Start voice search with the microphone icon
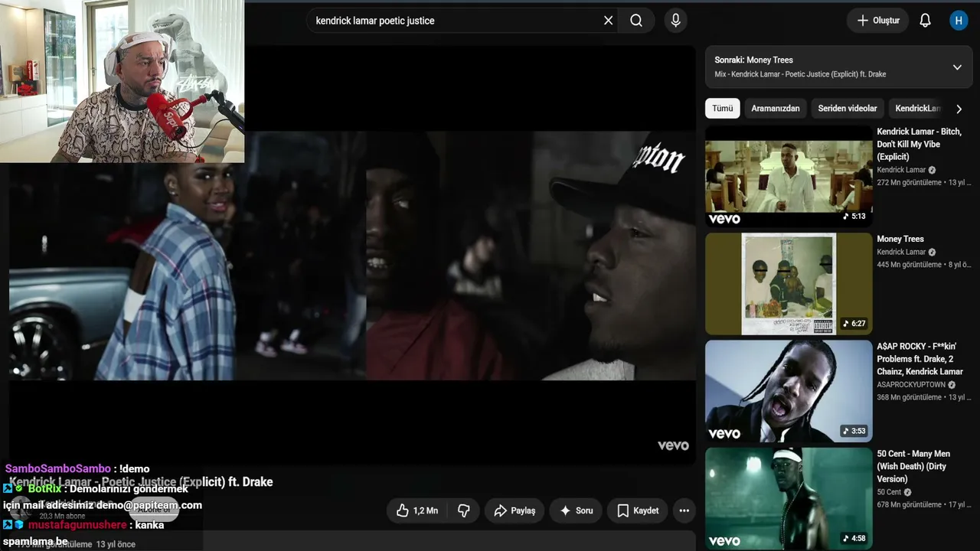Viewport: 980px width, 551px height. tap(675, 21)
